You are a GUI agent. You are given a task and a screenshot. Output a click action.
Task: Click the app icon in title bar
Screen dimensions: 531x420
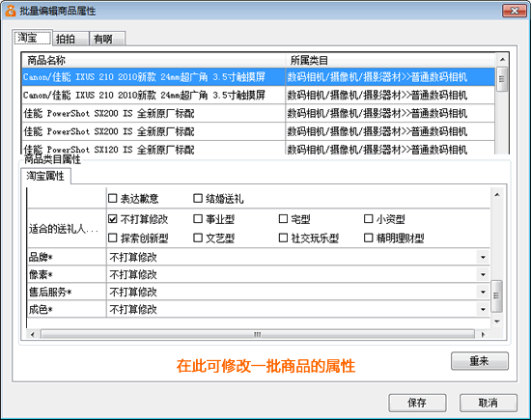[11, 11]
